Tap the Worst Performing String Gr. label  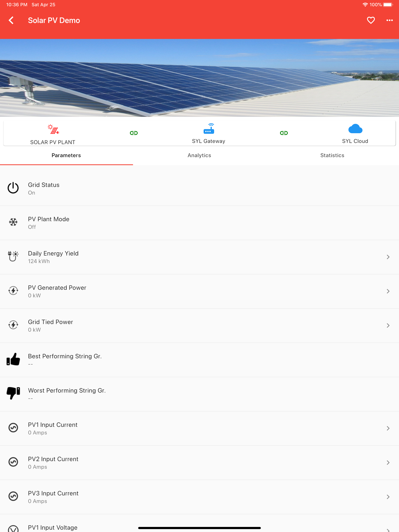[67, 390]
